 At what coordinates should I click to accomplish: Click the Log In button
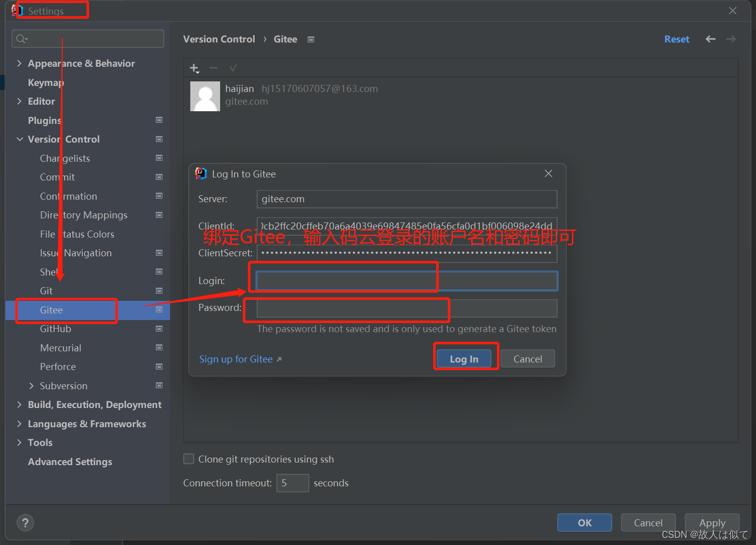coord(464,359)
